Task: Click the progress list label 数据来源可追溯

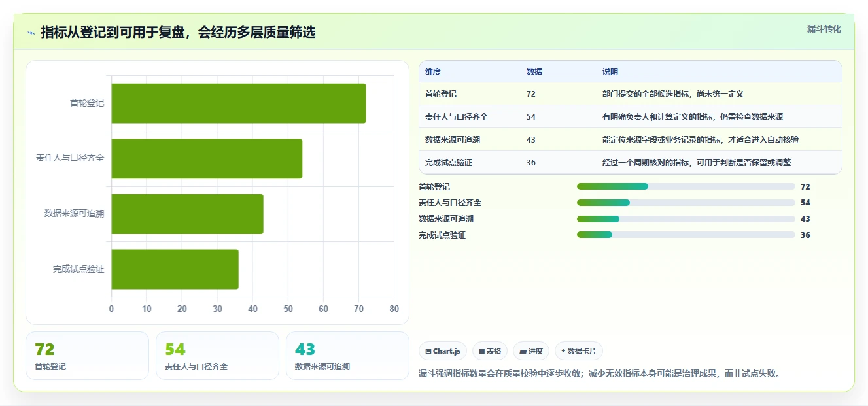Action: [446, 219]
